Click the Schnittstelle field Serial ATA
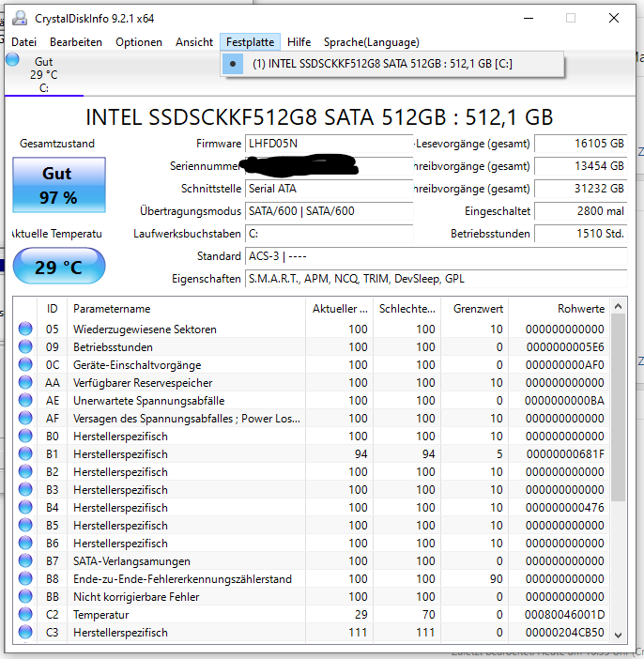This screenshot has width=644, height=659. tap(330, 189)
